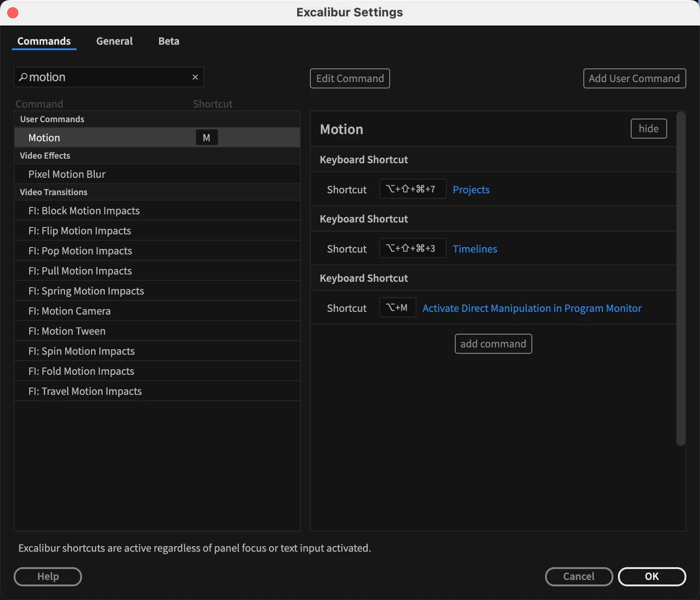
Task: Edit the ⌥+M shortcut field
Action: (397, 307)
